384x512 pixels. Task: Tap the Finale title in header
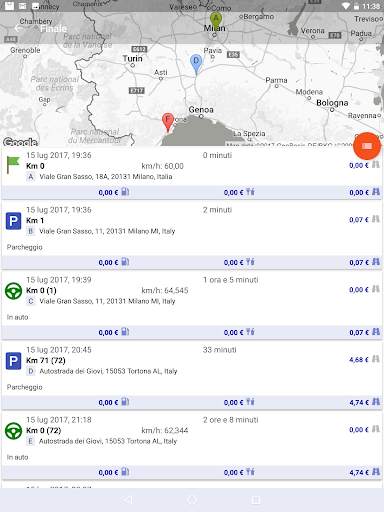[x=53, y=29]
